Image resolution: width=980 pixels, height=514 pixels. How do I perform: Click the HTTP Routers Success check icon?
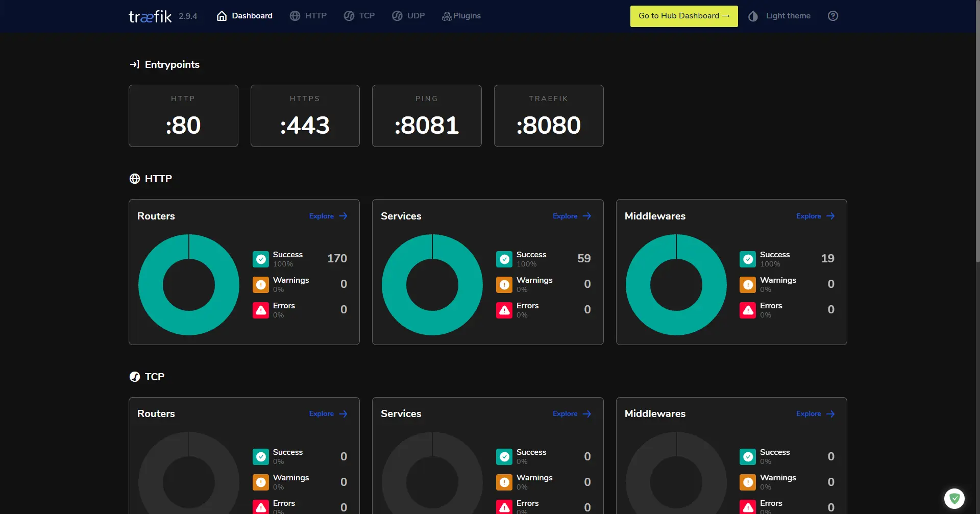pyautogui.click(x=261, y=259)
